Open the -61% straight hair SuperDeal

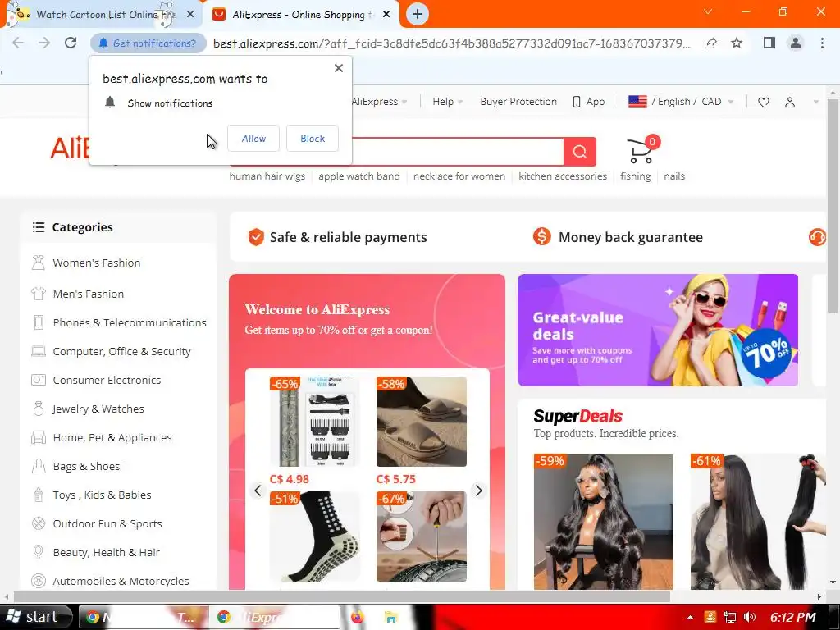coord(758,522)
